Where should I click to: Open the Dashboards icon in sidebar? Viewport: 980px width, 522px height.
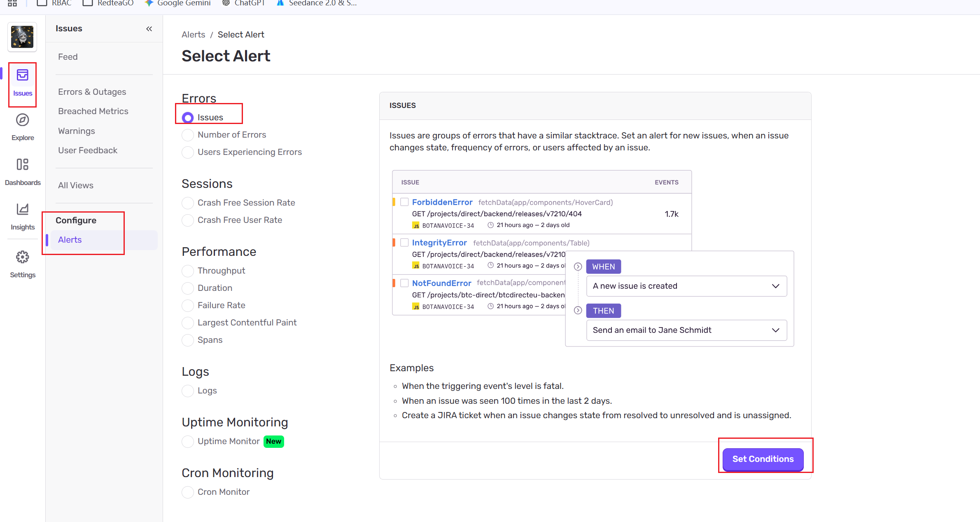click(x=22, y=164)
